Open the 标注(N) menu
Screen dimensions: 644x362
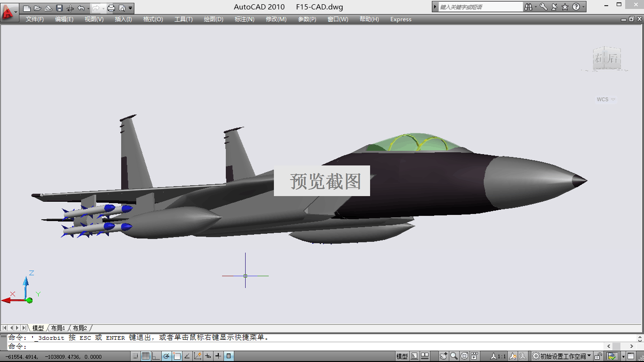point(244,19)
